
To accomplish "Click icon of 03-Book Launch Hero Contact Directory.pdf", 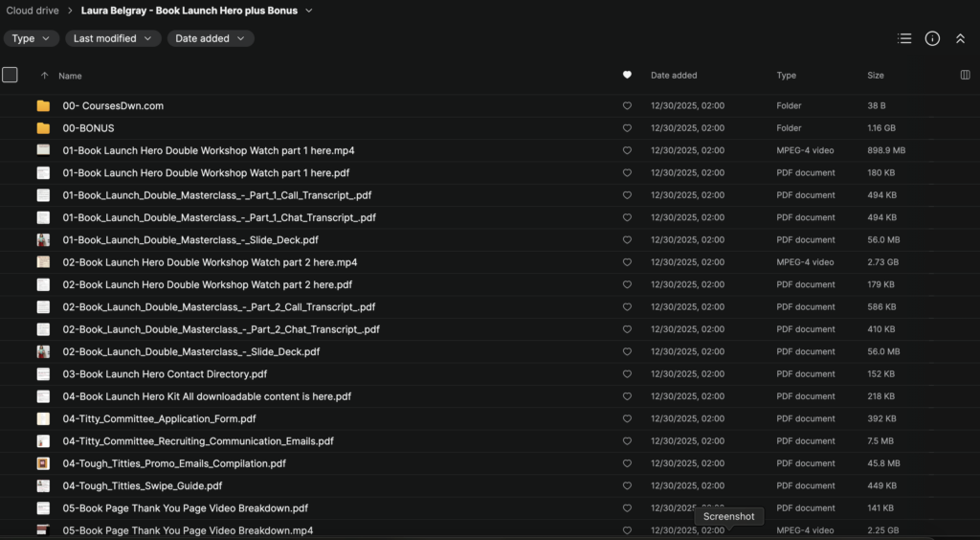I will click(43, 374).
